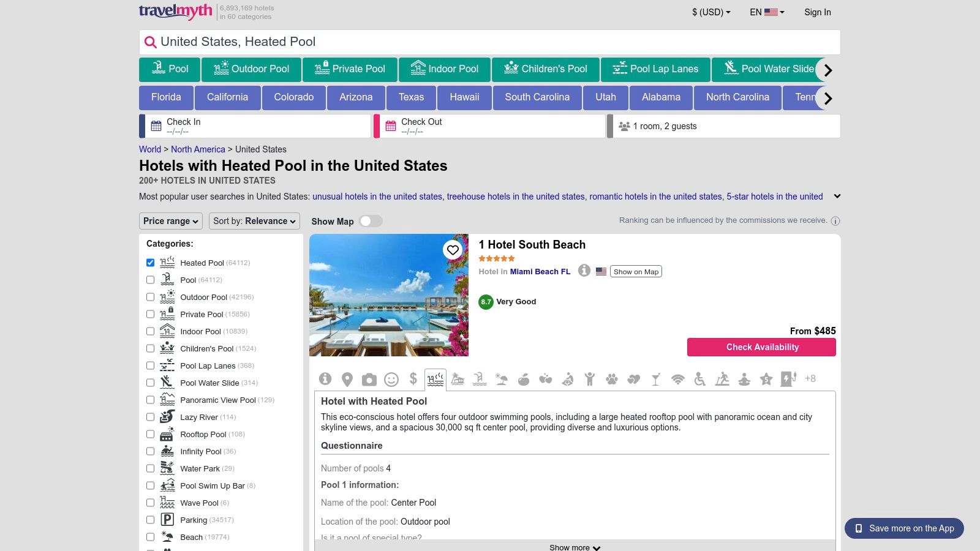Open the 1 Hotel South Beach photo
This screenshot has height=551, width=980.
point(389,295)
